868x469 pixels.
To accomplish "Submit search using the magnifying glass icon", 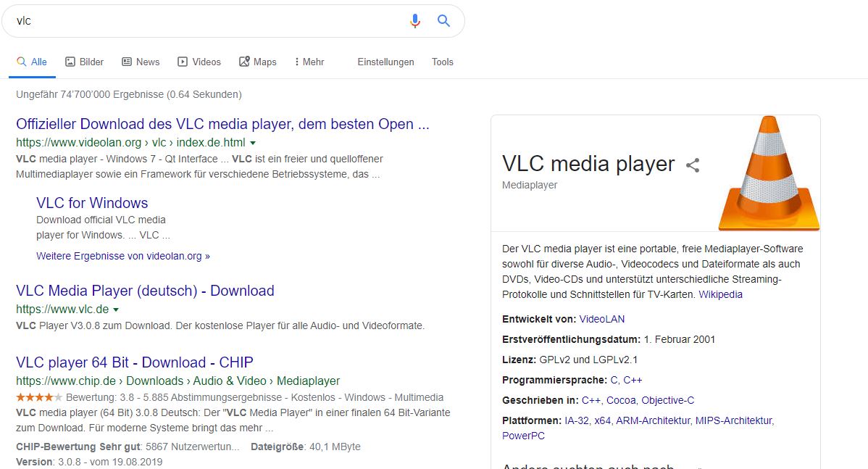I will (x=443, y=21).
